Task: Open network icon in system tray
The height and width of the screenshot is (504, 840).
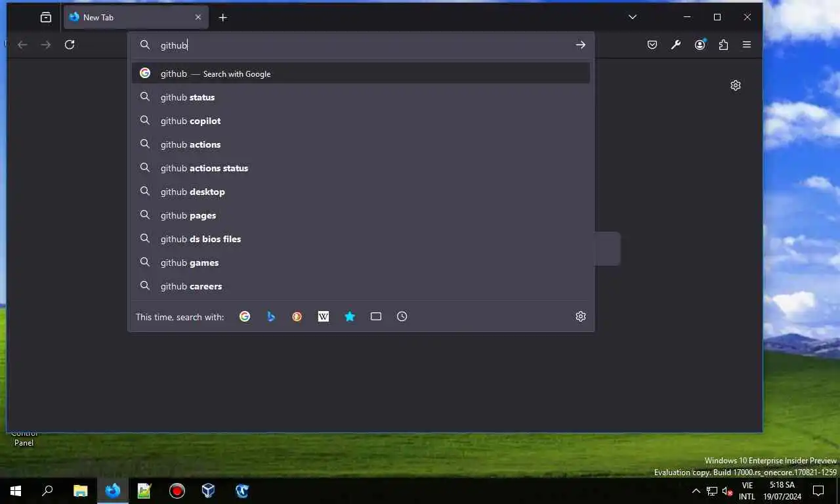Action: [712, 491]
